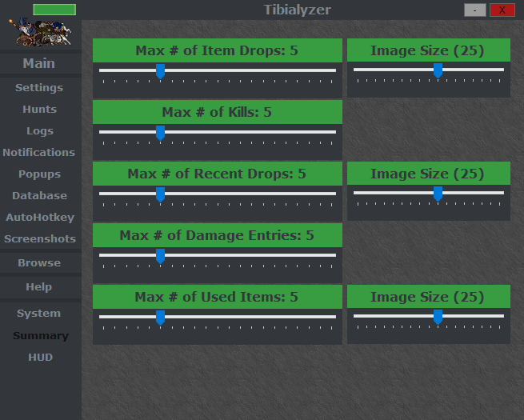The width and height of the screenshot is (524, 420).
Task: Open the Main section
Action: [x=38, y=63]
